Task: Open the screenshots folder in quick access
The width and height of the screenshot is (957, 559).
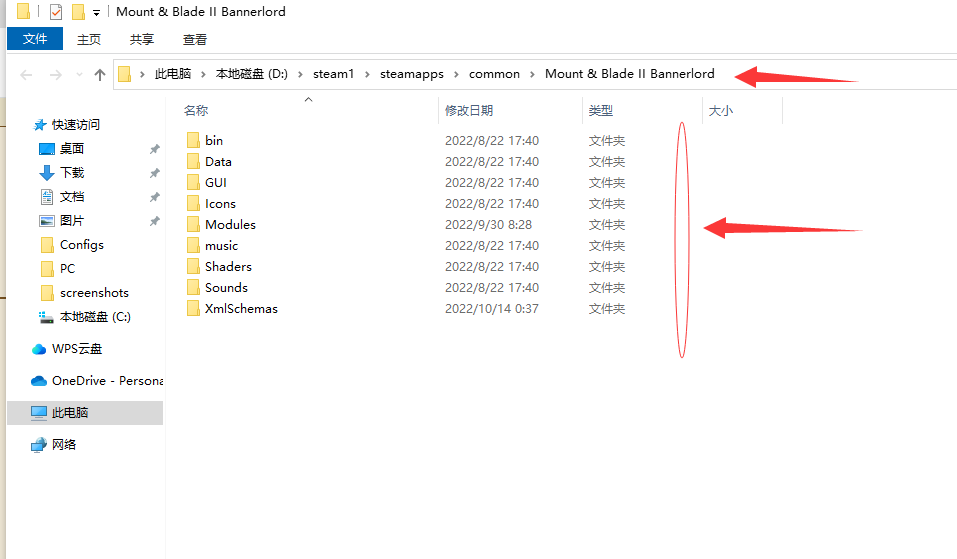Action: click(94, 293)
